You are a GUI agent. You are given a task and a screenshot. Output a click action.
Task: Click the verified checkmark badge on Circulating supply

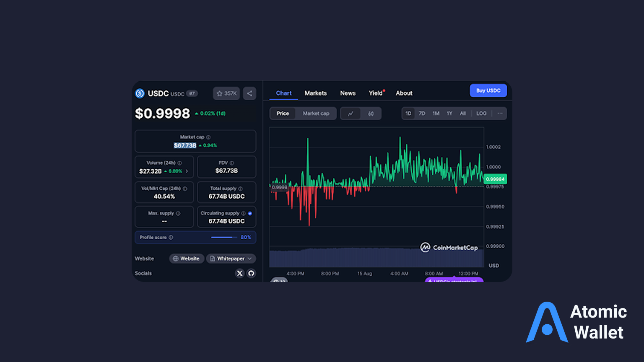pyautogui.click(x=250, y=213)
